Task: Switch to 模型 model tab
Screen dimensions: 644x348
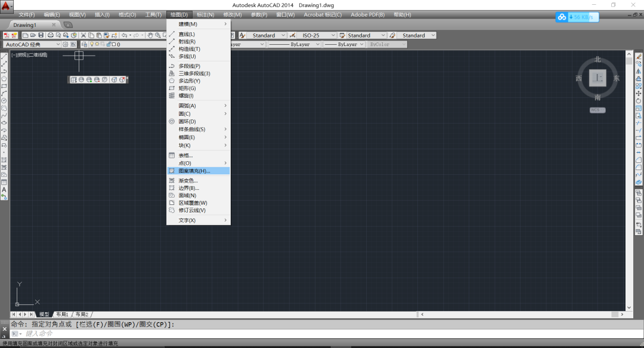Action: (44, 314)
